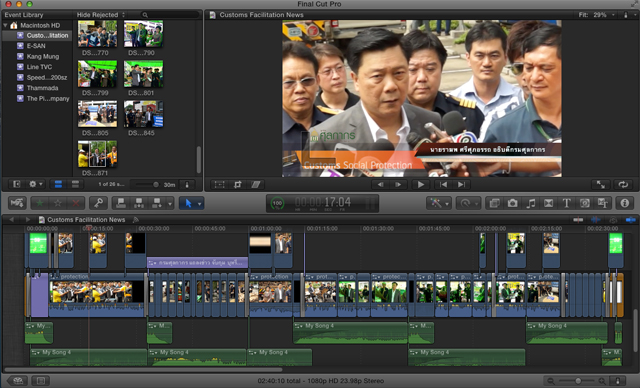Collapse the Macintosh HD disclosure triangle

pyautogui.click(x=5, y=25)
